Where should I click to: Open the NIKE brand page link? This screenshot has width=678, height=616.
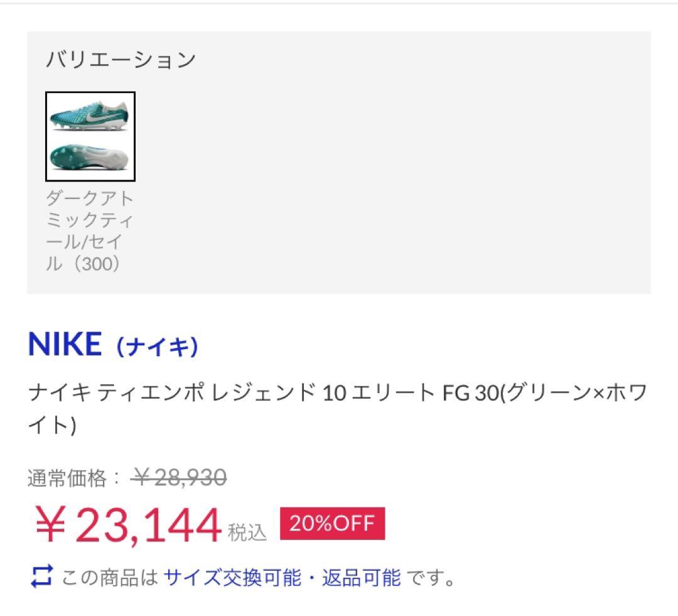click(x=66, y=343)
